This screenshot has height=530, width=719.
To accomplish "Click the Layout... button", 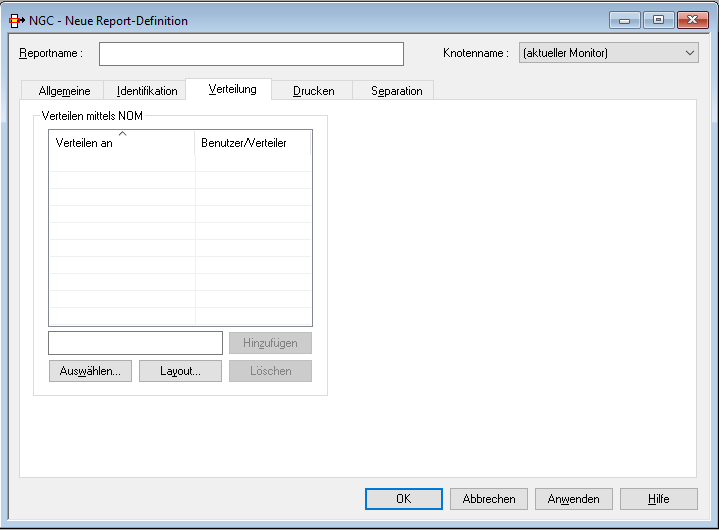I will tap(180, 371).
